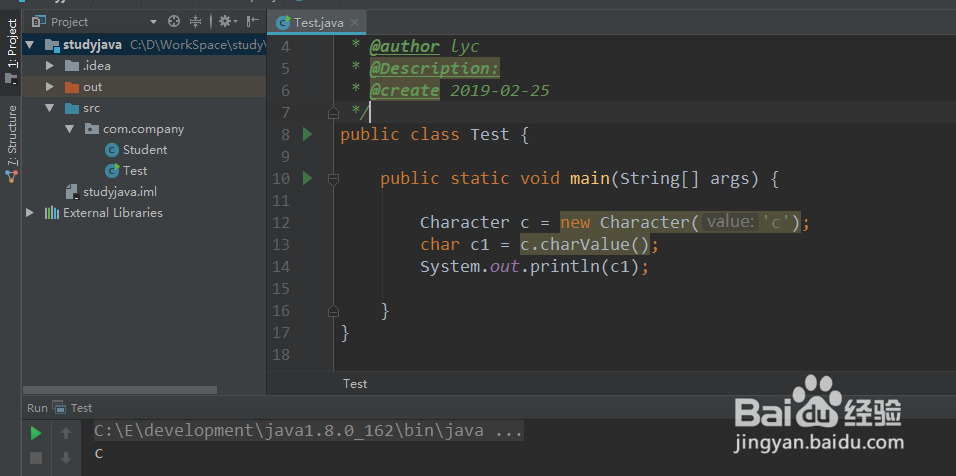
Task: Select the Test.java editor tab
Action: (316, 23)
